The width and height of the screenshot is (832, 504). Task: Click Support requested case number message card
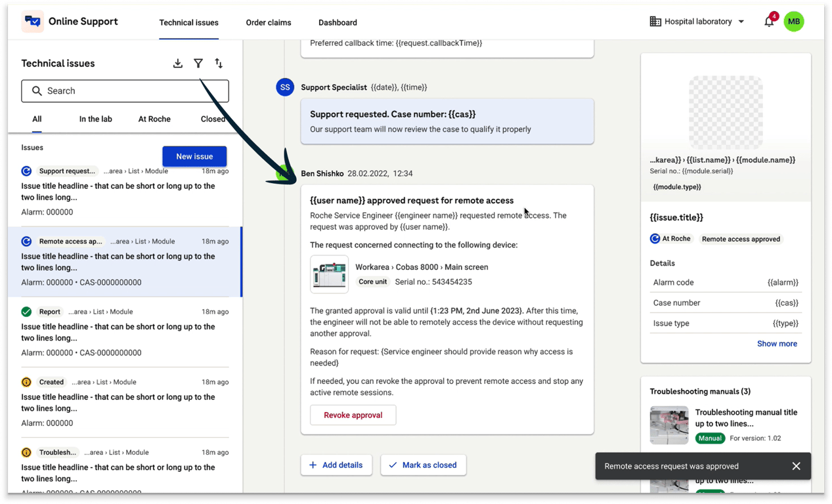[447, 121]
